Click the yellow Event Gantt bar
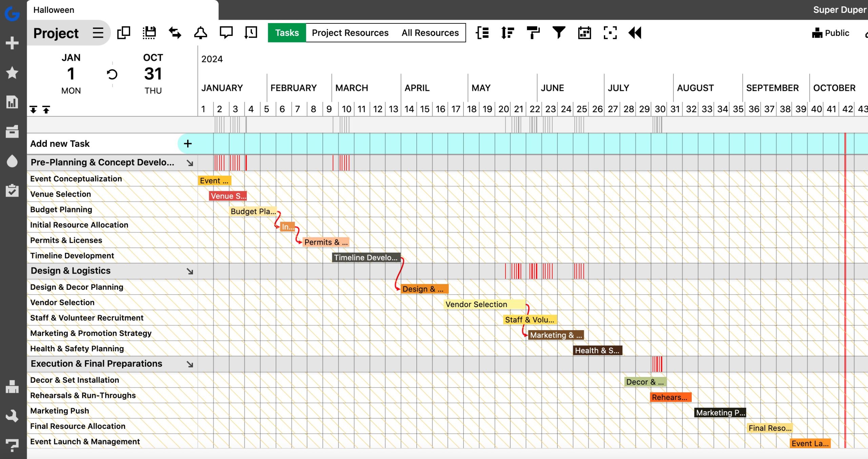This screenshot has height=459, width=868. (x=214, y=181)
